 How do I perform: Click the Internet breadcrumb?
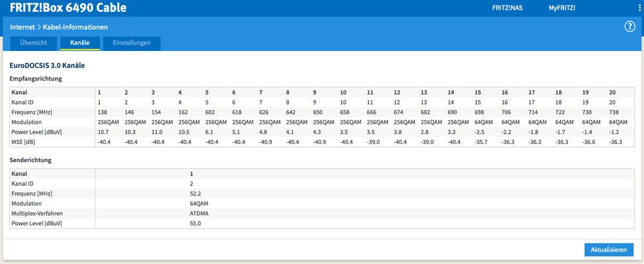pyautogui.click(x=22, y=27)
